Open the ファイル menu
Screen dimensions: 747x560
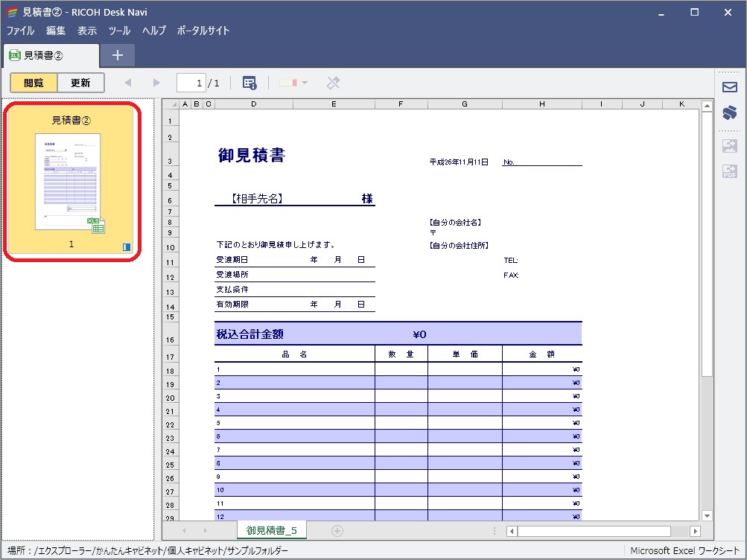click(20, 31)
